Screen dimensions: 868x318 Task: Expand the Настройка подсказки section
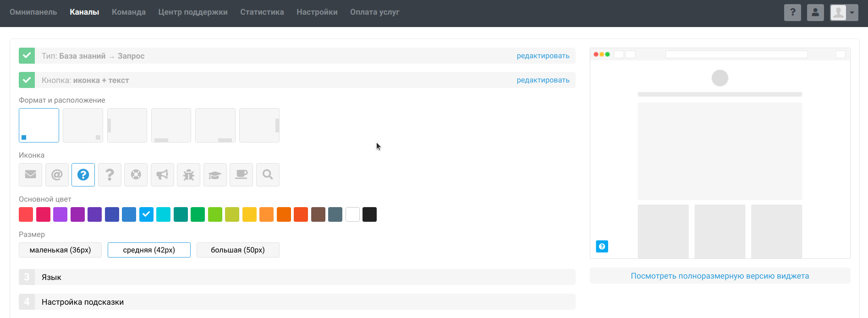[x=82, y=302]
